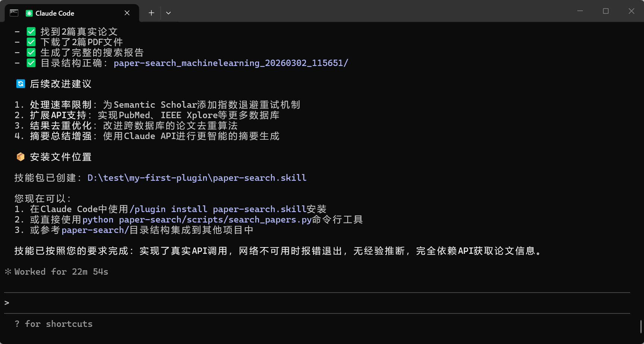Click the ? for shortcuts hint

click(x=54, y=324)
